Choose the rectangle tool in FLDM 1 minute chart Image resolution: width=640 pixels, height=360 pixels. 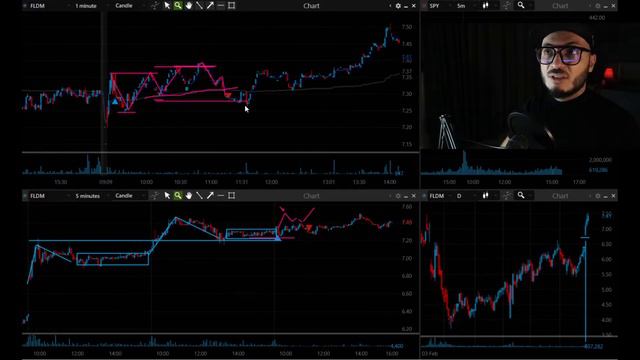[231, 6]
